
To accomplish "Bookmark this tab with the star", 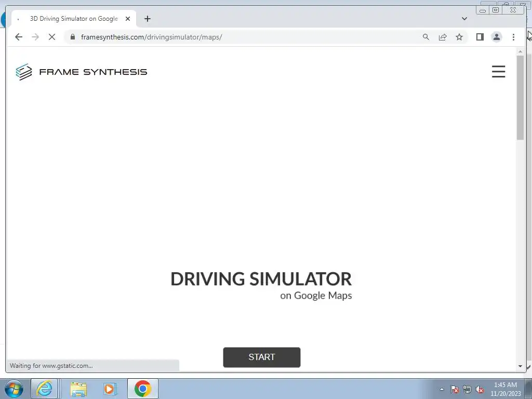I will 459,37.
